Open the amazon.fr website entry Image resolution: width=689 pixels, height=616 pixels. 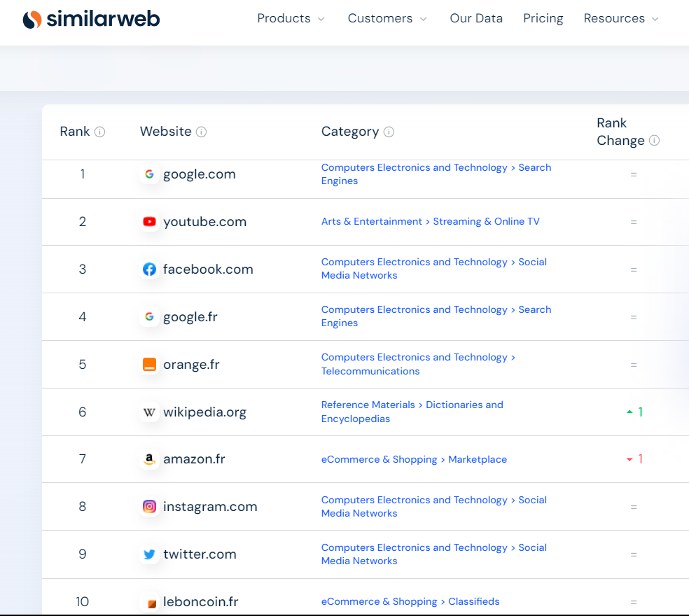[x=194, y=459]
